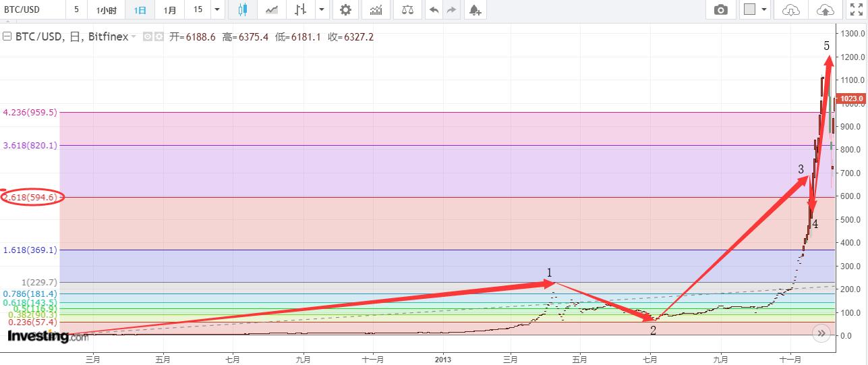Open the technical indicators panel
The image size is (868, 365).
click(376, 9)
